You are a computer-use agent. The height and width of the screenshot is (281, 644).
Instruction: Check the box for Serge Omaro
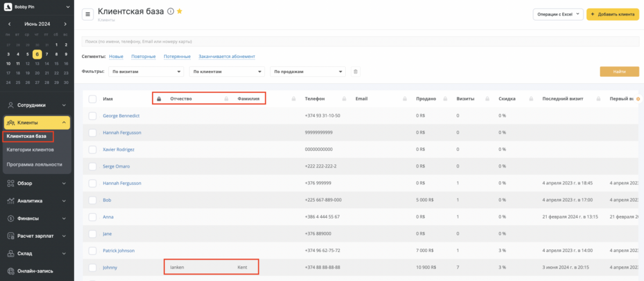(92, 166)
